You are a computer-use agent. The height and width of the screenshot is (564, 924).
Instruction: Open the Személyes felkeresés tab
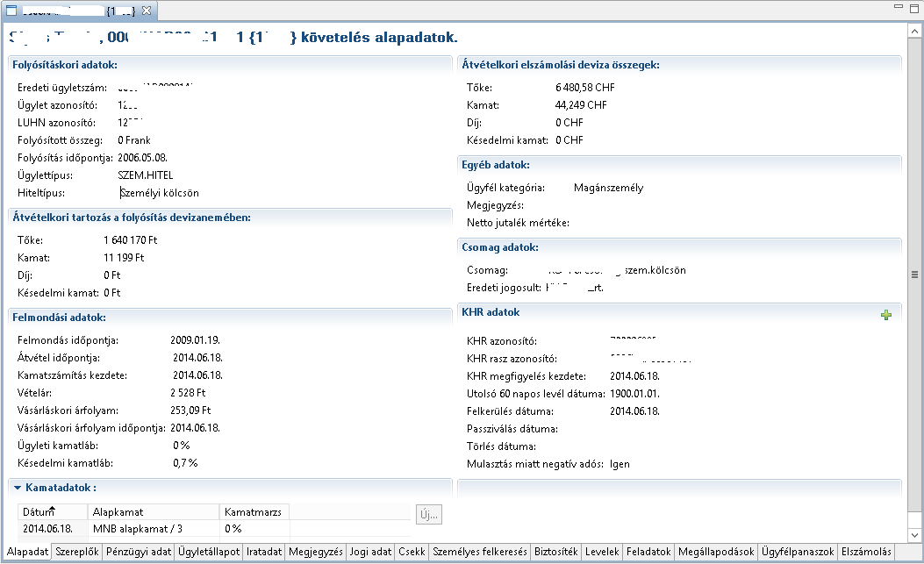481,552
